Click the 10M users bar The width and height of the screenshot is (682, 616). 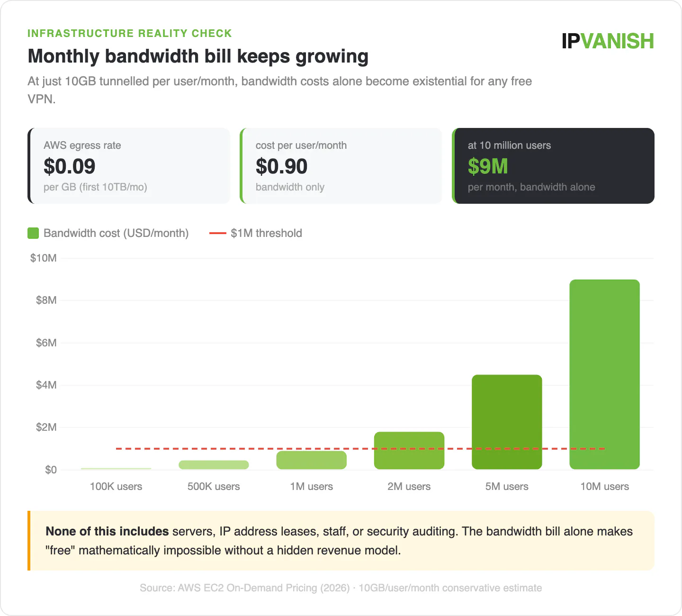click(604, 374)
